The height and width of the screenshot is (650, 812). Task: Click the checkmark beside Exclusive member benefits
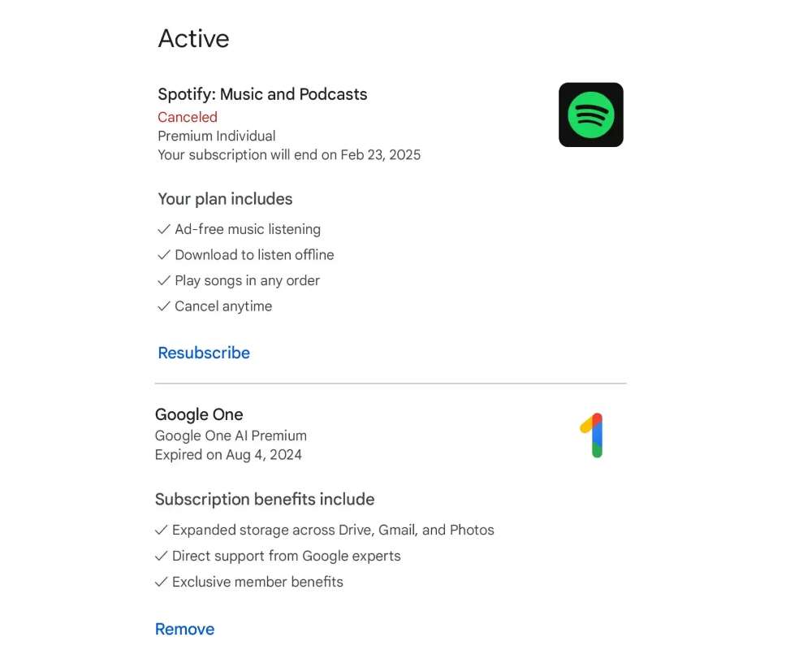[x=161, y=583]
